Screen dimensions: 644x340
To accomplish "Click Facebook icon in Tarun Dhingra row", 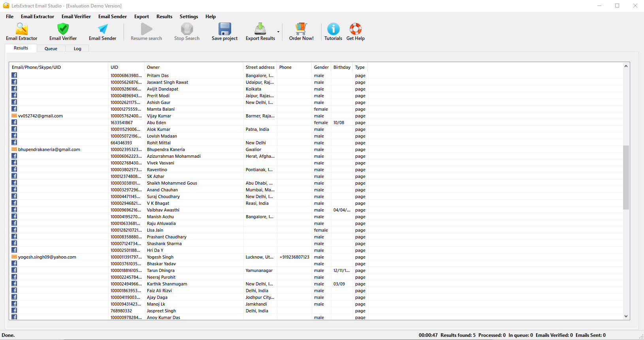I will 14,270.
